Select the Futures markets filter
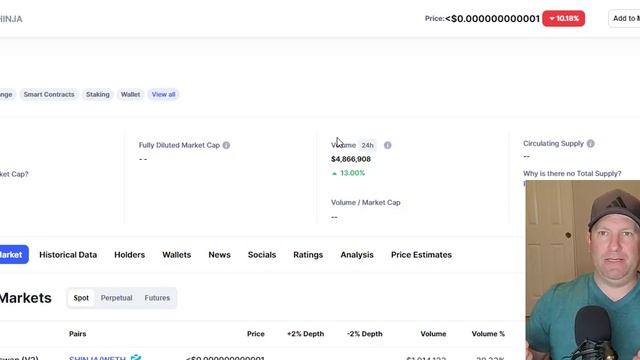This screenshot has width=640, height=360. [x=157, y=298]
